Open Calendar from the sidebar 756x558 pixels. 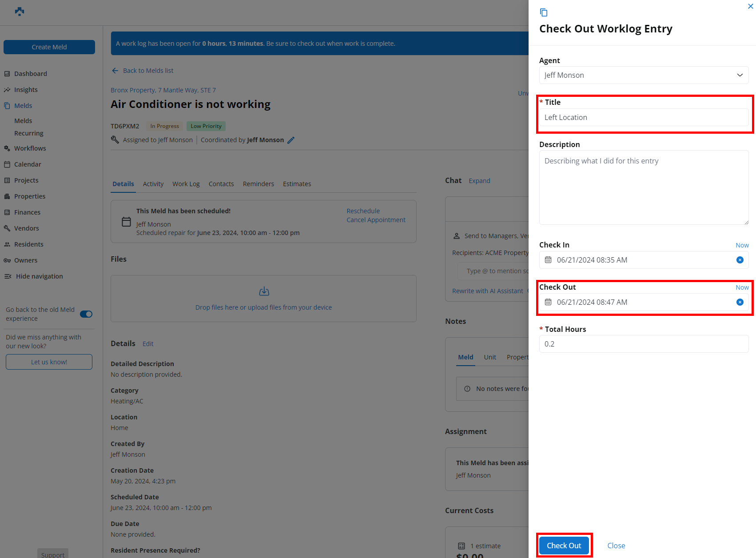pos(28,164)
